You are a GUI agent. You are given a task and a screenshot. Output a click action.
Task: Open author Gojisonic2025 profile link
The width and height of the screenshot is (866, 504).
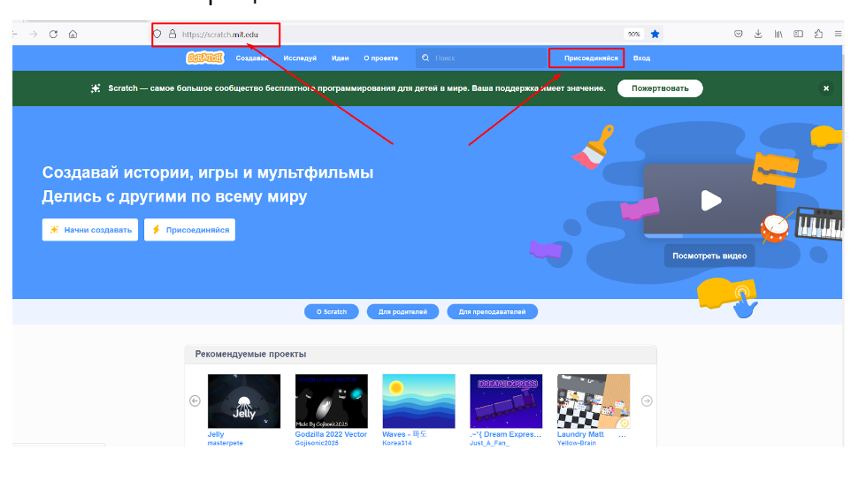pos(317,443)
